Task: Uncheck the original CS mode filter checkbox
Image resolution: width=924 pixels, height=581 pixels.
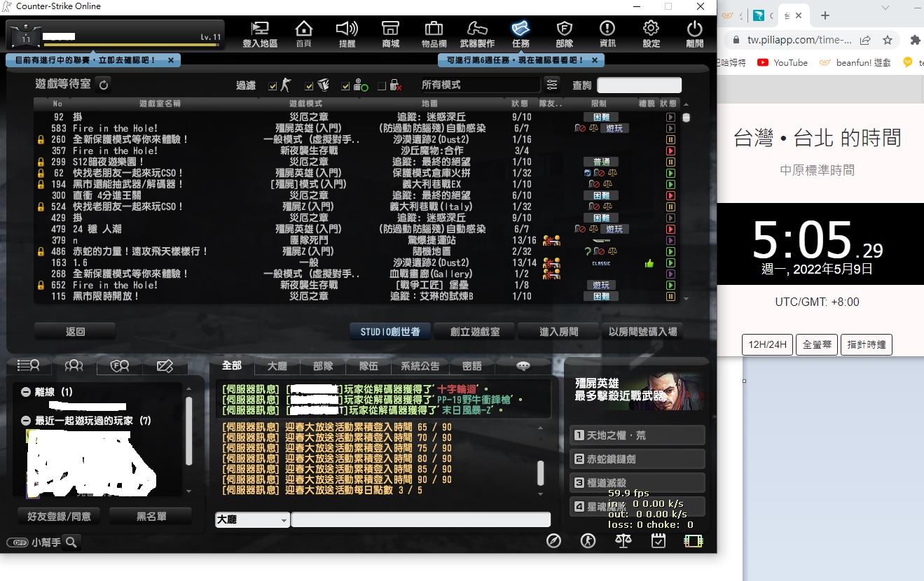Action: pos(273,85)
